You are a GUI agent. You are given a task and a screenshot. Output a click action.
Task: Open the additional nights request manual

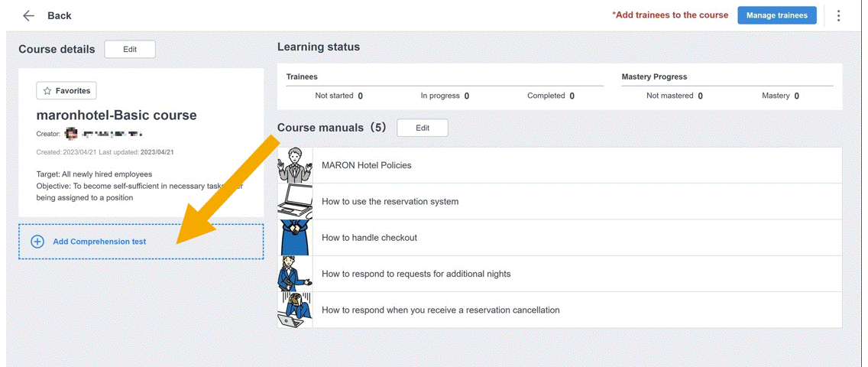(x=416, y=274)
